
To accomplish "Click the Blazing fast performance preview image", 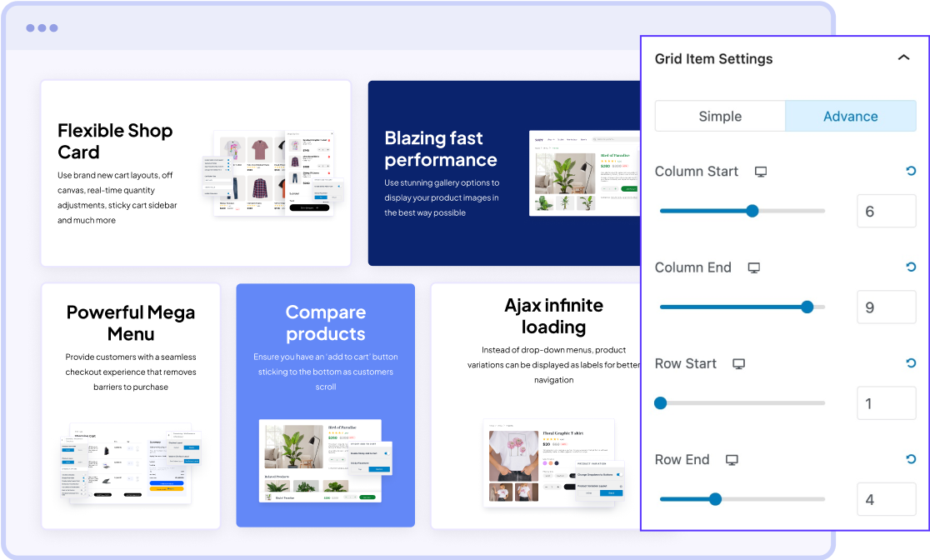I will coord(585,173).
